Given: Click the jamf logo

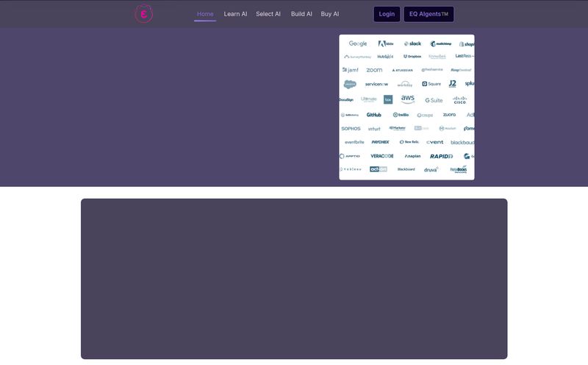Looking at the screenshot, I should pos(351,70).
